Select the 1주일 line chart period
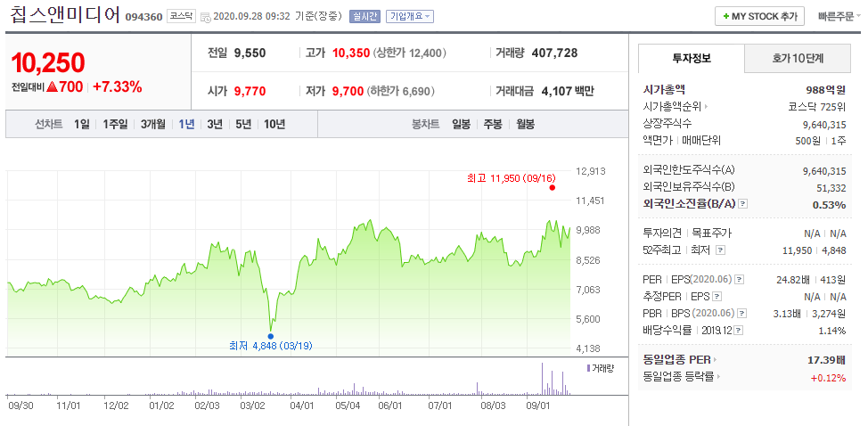Image resolution: width=868 pixels, height=426 pixels. [x=115, y=124]
